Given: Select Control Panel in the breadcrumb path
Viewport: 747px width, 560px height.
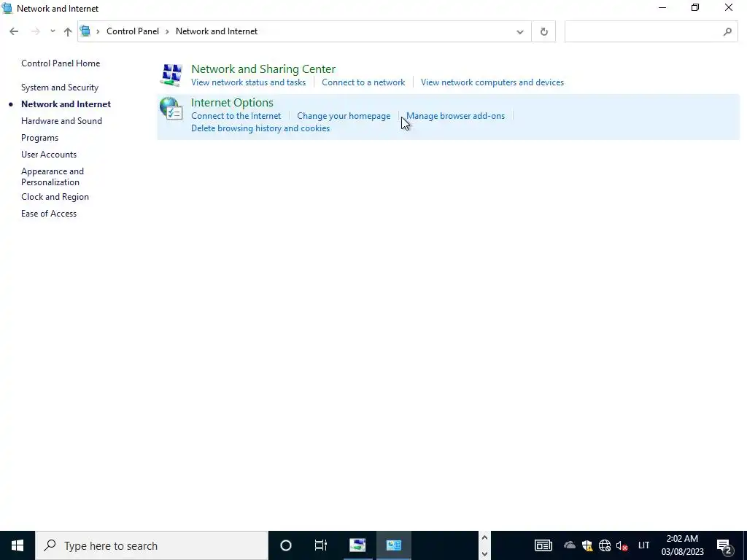Looking at the screenshot, I should [x=133, y=31].
